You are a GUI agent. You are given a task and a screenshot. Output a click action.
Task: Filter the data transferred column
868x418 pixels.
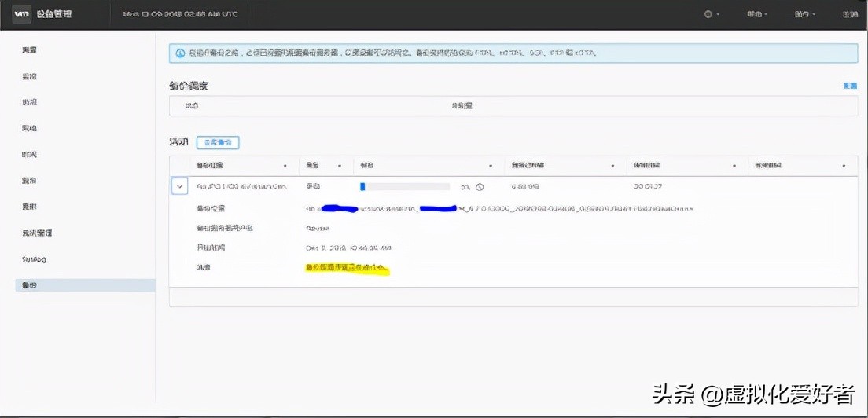point(612,166)
